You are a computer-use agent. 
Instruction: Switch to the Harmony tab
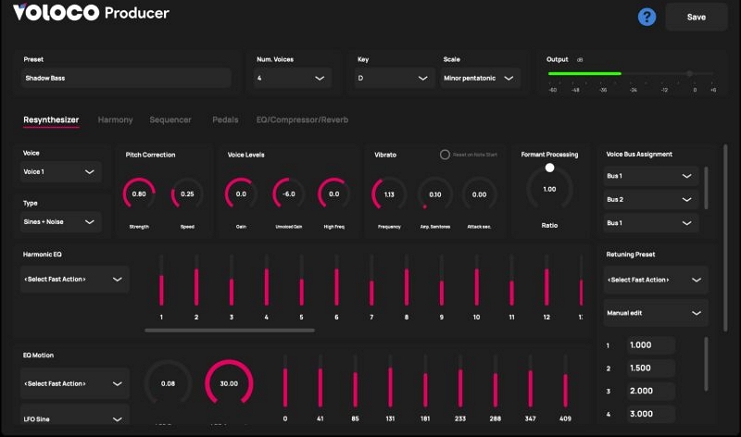[115, 120]
